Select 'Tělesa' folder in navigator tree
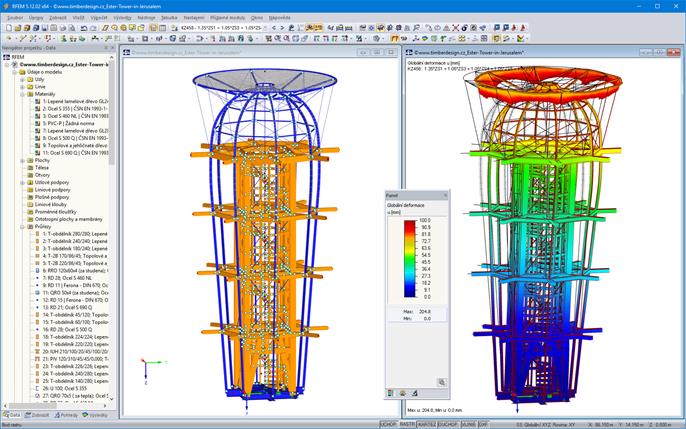686x429 pixels. (x=42, y=167)
